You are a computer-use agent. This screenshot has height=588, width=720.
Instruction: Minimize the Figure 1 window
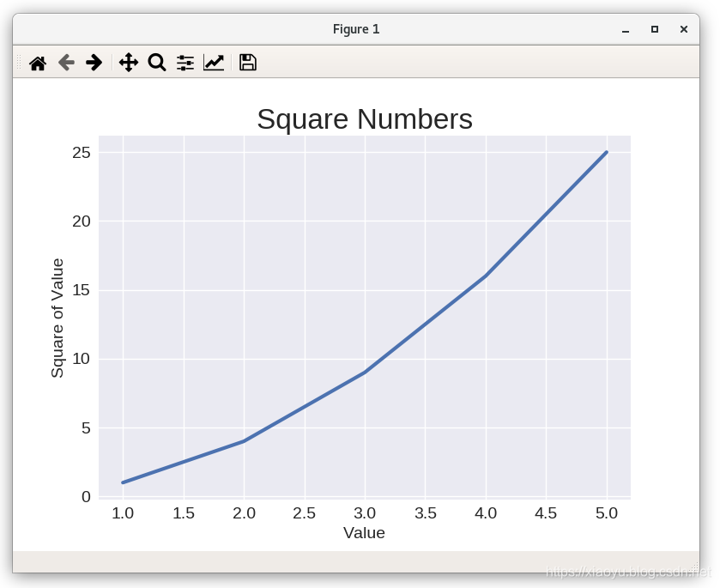tap(626, 30)
